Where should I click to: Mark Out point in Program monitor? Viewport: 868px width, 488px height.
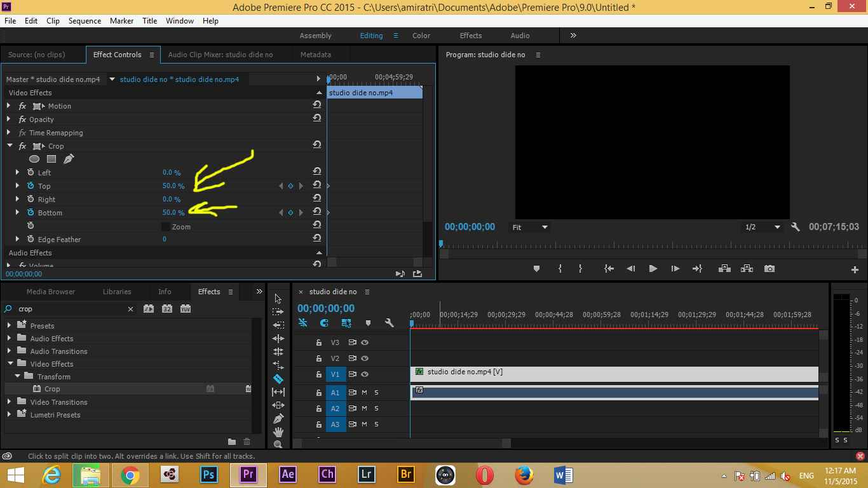click(580, 269)
